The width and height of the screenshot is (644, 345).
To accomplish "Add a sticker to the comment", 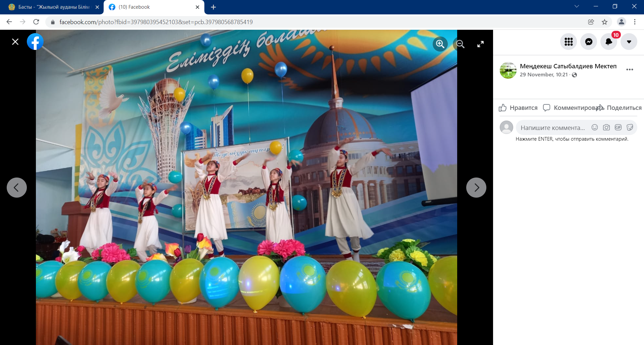I will [630, 127].
